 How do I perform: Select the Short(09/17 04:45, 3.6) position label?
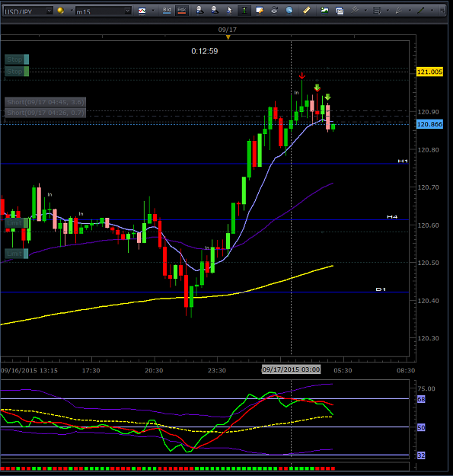45,102
